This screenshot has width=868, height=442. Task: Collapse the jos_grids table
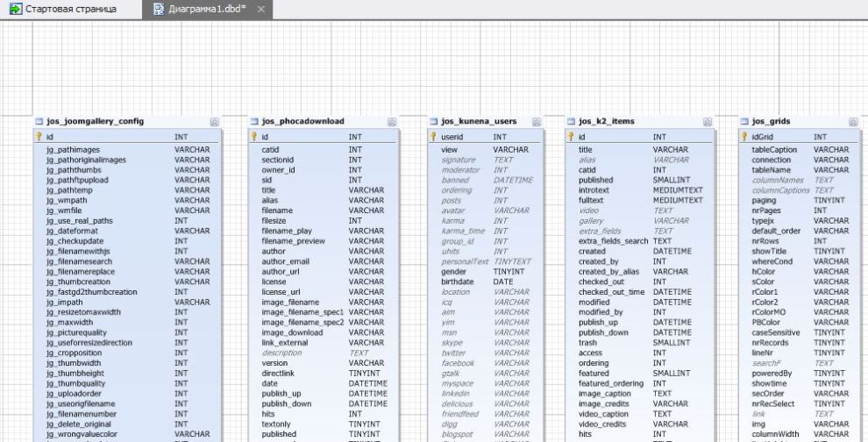860,121
